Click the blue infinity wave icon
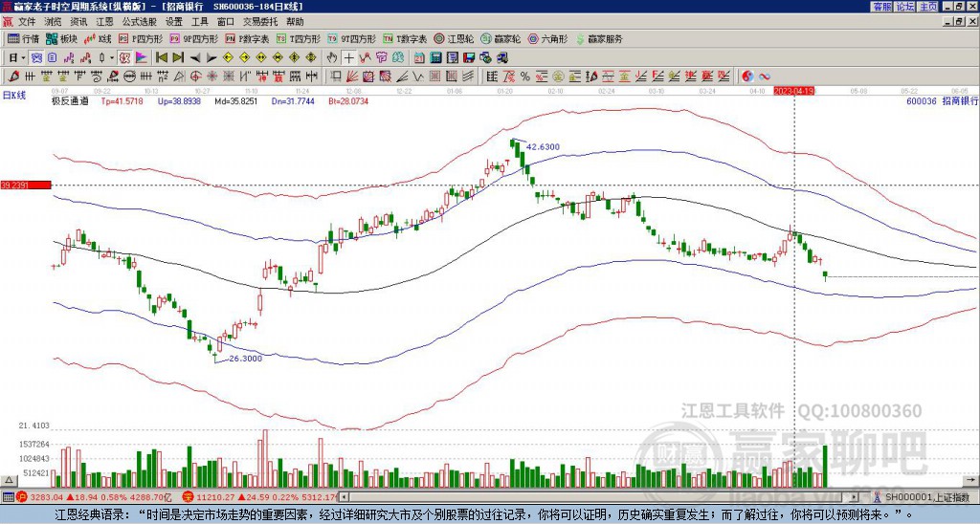Viewport: 980px width, 524px height. coord(765,76)
